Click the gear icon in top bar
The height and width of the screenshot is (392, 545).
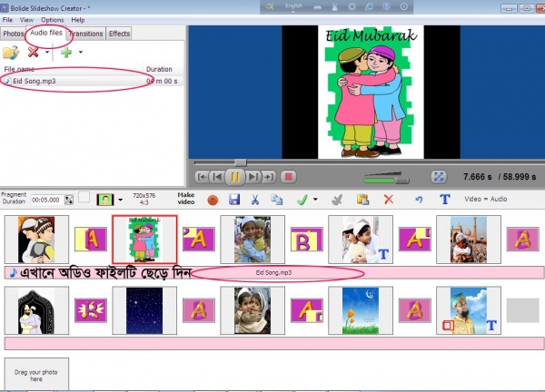click(352, 6)
